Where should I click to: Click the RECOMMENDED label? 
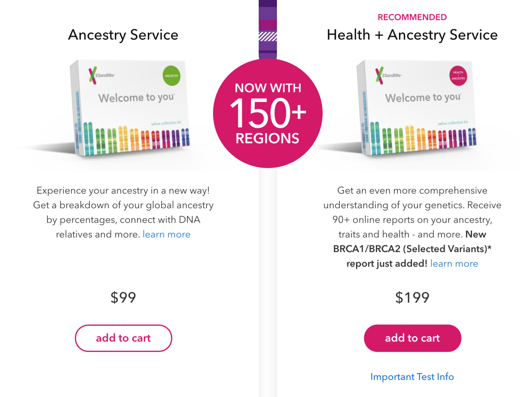click(412, 17)
